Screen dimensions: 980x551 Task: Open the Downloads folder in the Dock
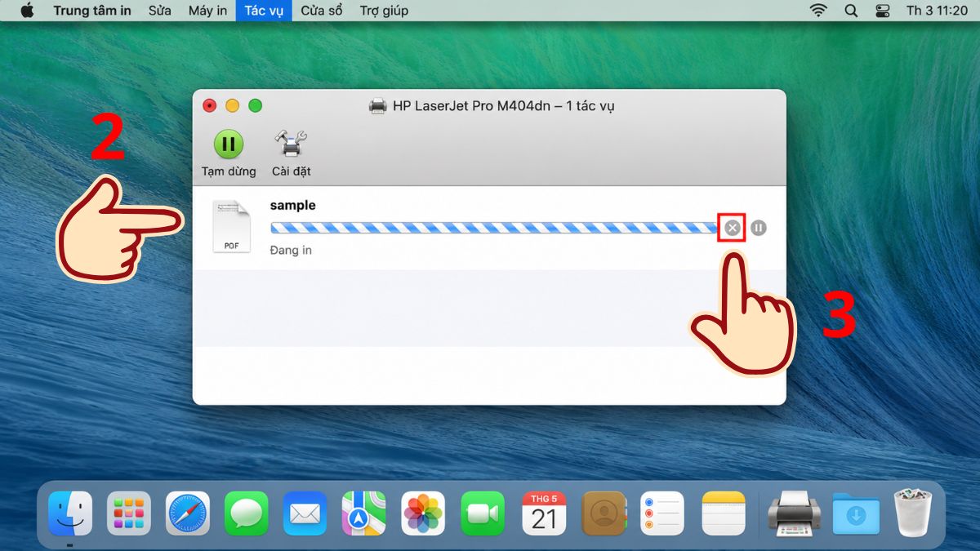click(x=857, y=513)
